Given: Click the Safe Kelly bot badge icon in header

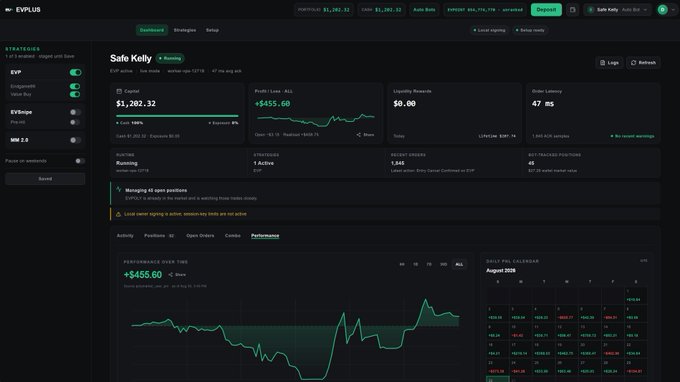Looking at the screenshot, I should 591,10.
